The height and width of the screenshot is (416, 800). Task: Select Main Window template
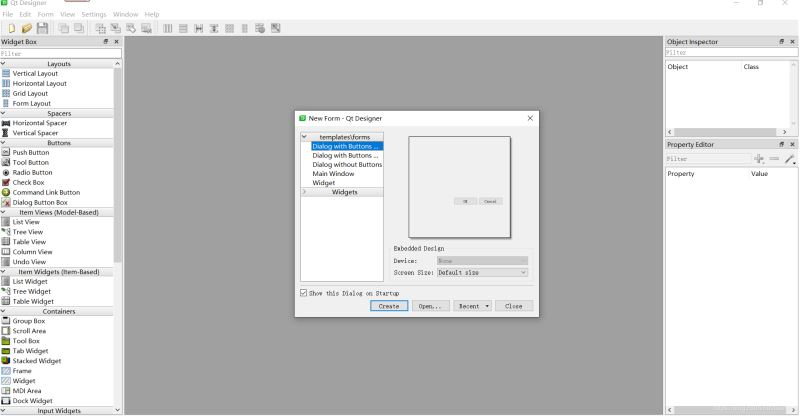(333, 174)
